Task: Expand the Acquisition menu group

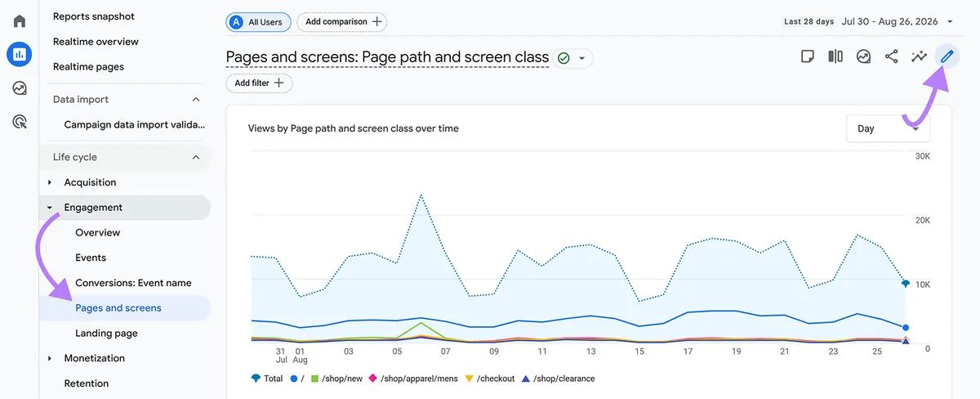Action: coord(50,182)
